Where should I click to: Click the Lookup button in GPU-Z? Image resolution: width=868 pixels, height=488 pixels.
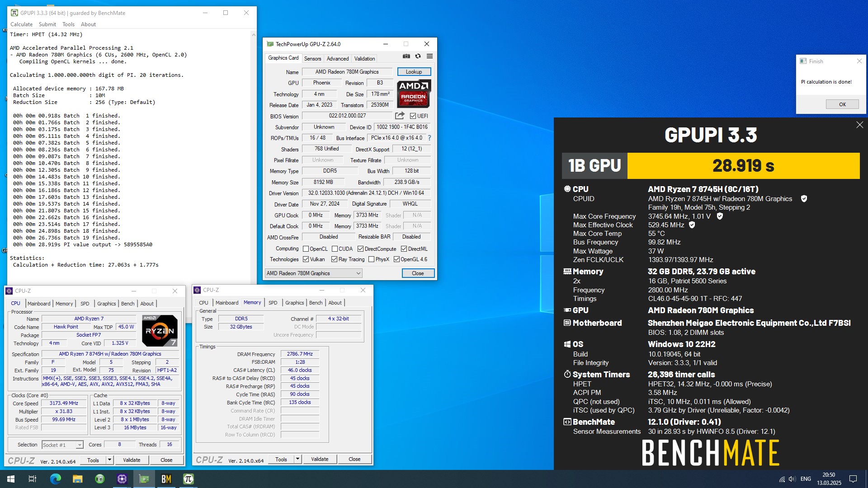pos(414,72)
